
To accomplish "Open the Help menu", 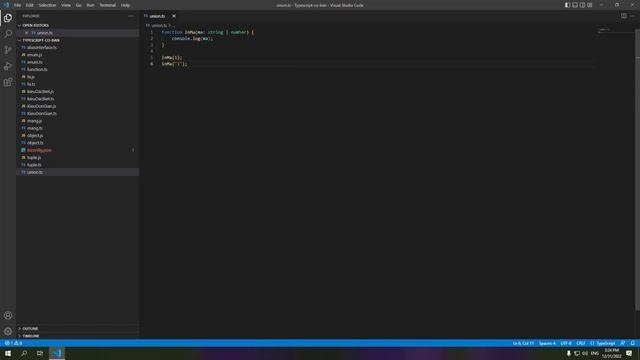I will 125,5.
